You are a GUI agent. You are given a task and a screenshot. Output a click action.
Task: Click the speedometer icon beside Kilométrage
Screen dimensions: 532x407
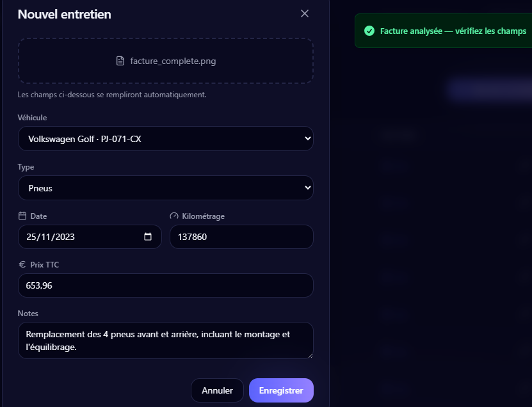tap(173, 216)
